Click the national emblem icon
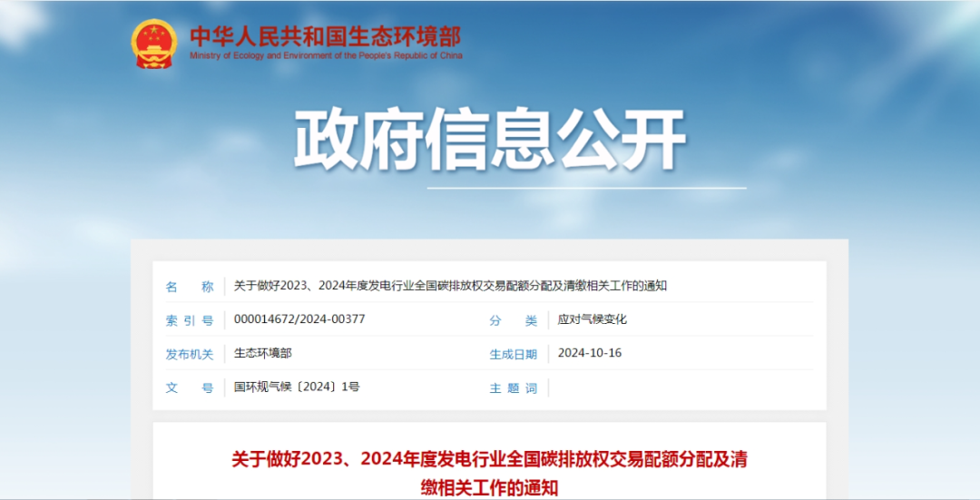Screen dimensions: 980x500 (154, 43)
